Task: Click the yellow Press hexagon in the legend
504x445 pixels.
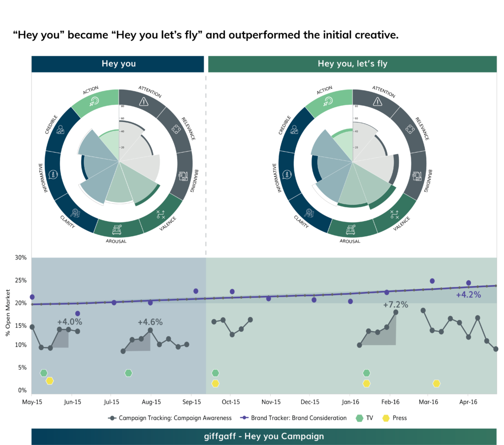Action: click(x=386, y=418)
